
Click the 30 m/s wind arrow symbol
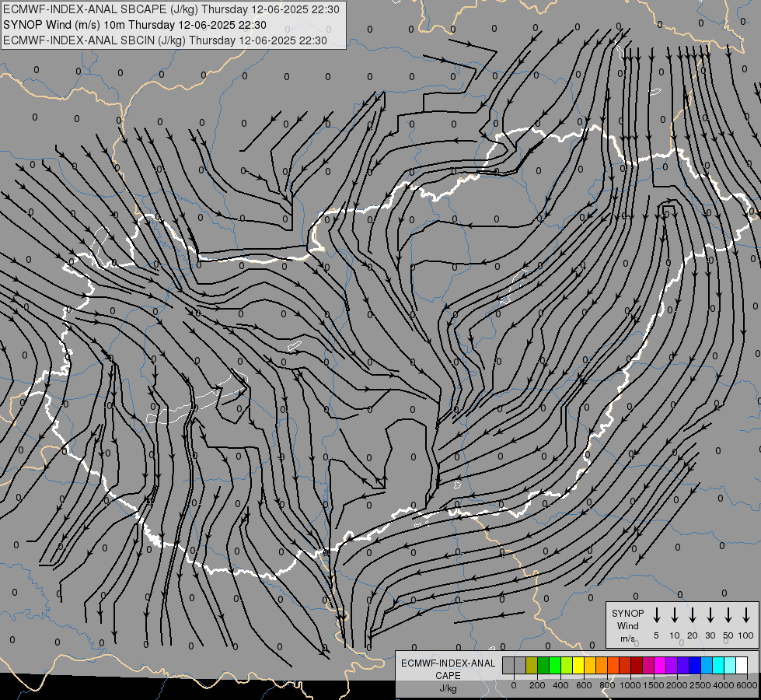pos(710,614)
